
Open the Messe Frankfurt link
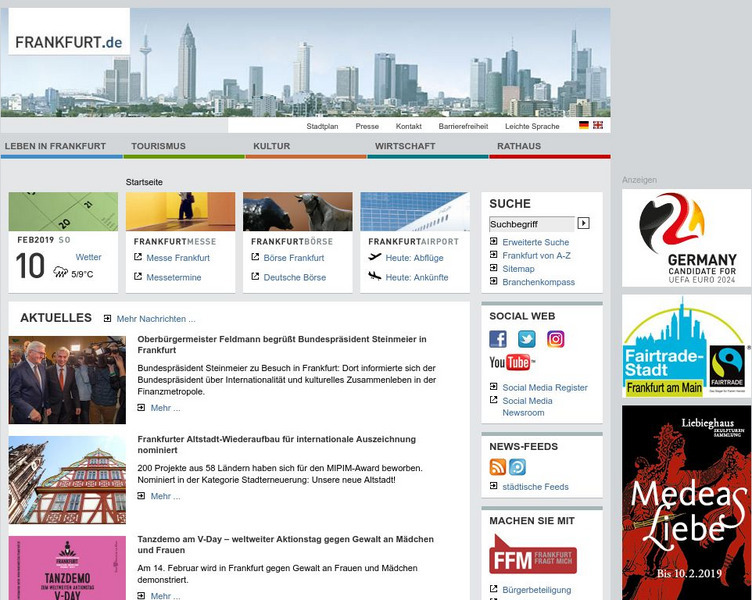(178, 258)
